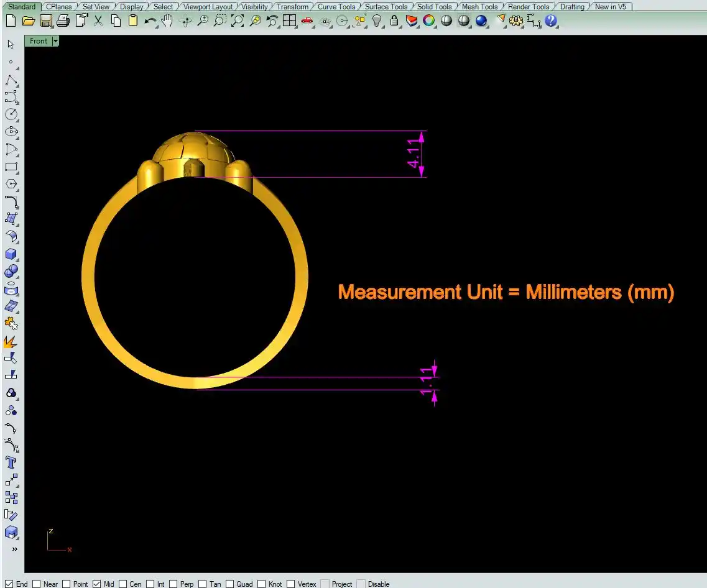This screenshot has width=707, height=588.
Task: Click the 4.11 dimension annotation text
Action: point(412,154)
